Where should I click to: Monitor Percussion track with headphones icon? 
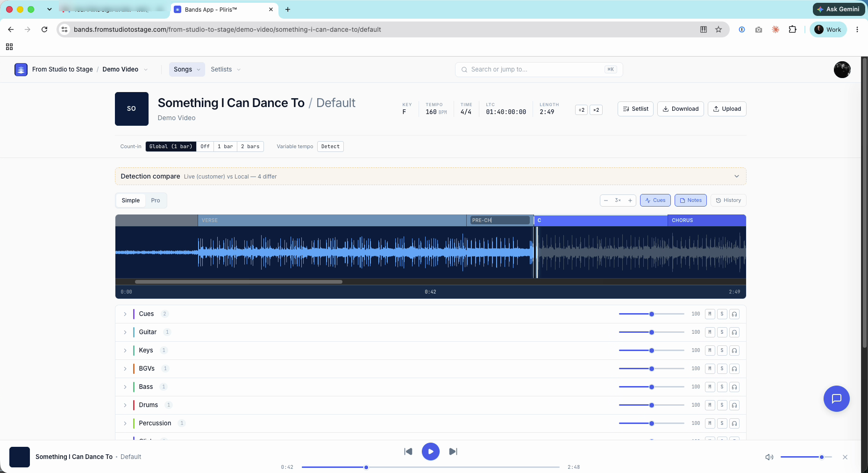pyautogui.click(x=734, y=423)
